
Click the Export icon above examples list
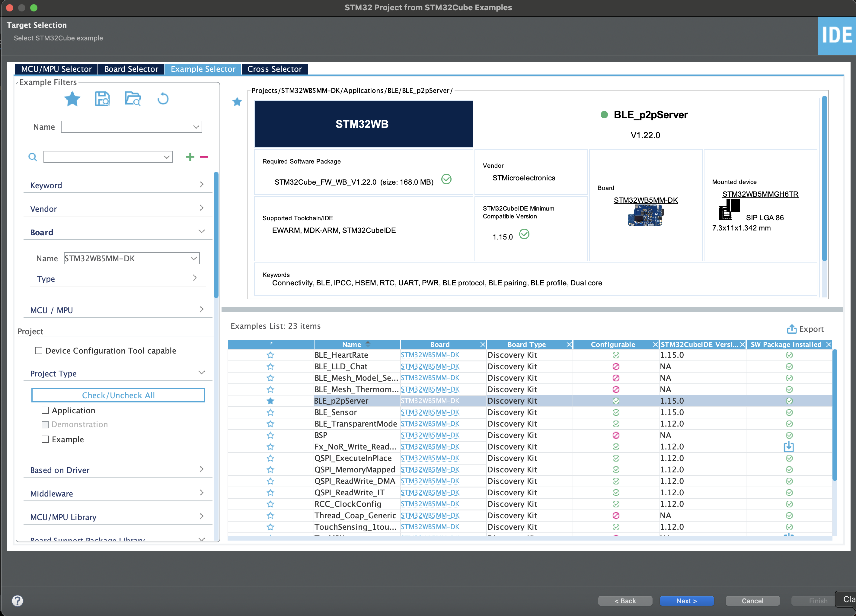(x=791, y=329)
